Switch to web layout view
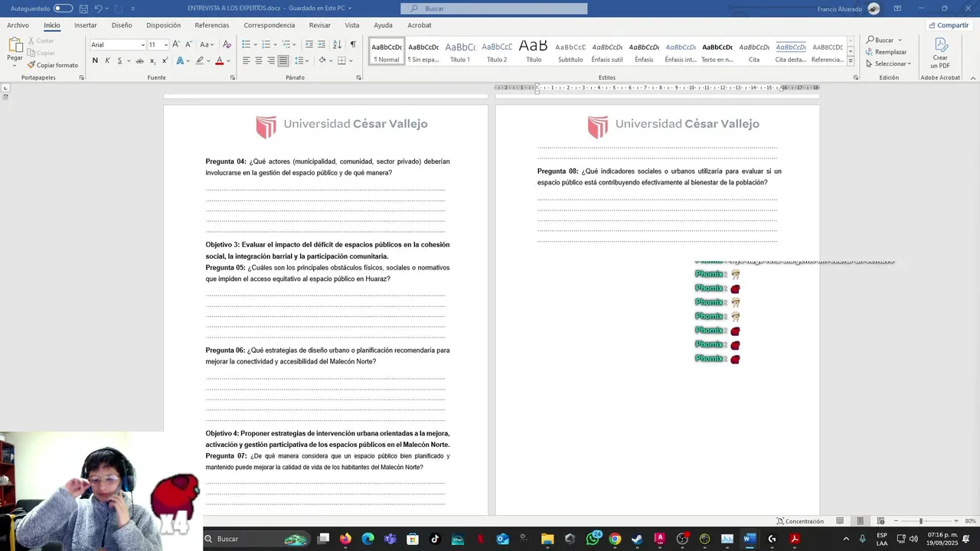The image size is (980, 551). 880,521
